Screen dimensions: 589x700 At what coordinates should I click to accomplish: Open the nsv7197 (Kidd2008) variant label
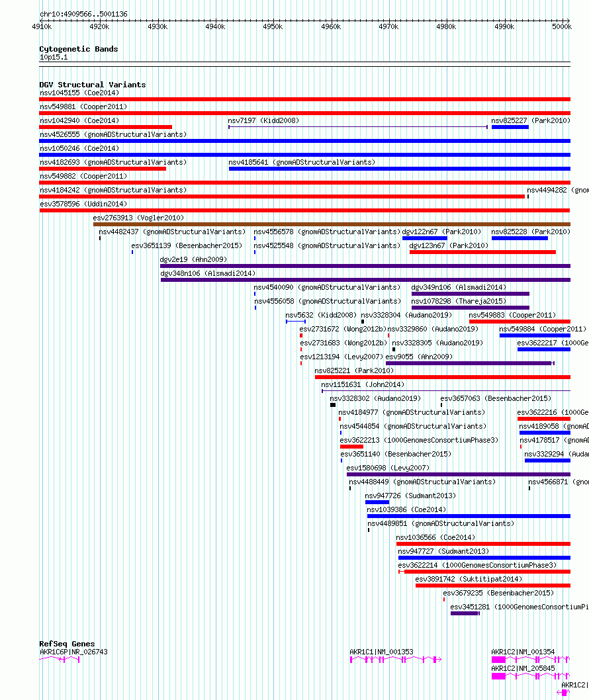click(263, 120)
